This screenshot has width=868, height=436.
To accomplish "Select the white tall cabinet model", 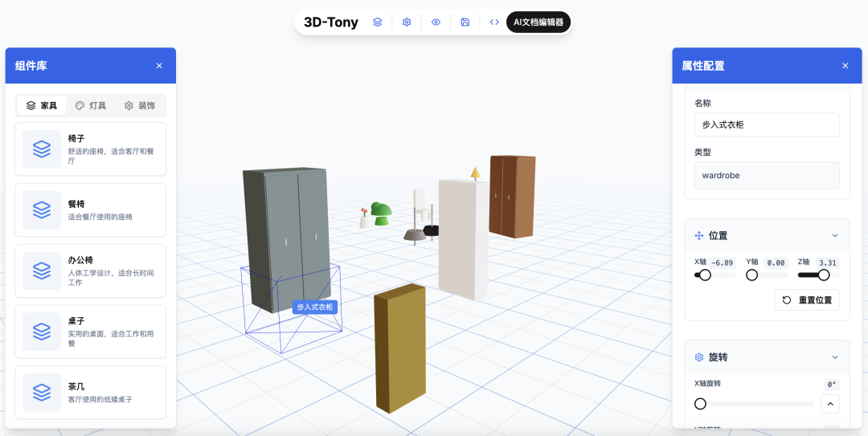I will 463,239.
